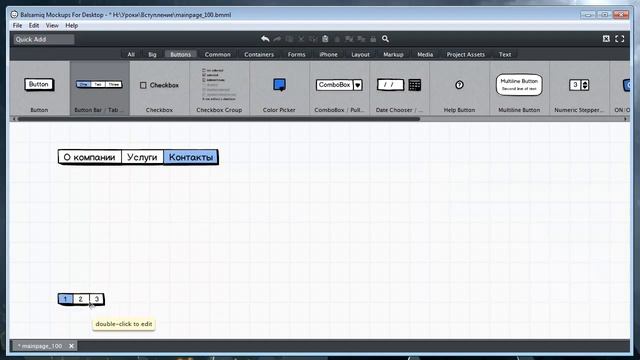The height and width of the screenshot is (360, 640).
Task: Show the Layout library category
Action: pos(360,54)
